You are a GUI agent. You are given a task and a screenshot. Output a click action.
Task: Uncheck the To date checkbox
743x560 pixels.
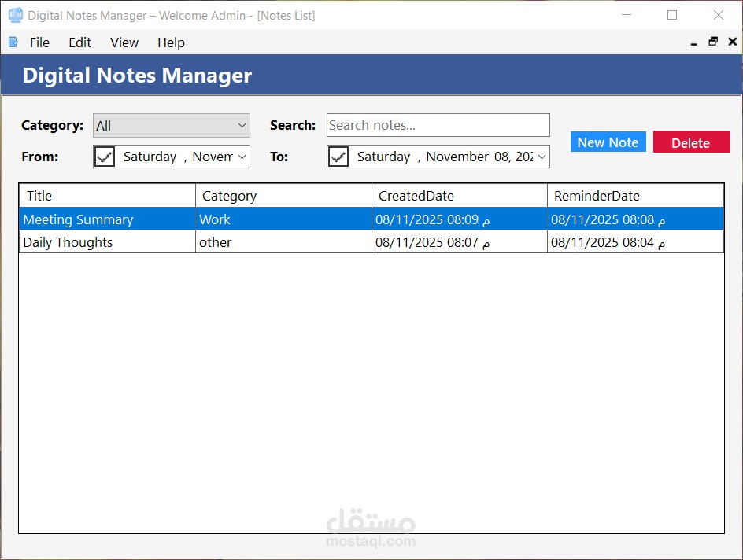click(x=338, y=157)
